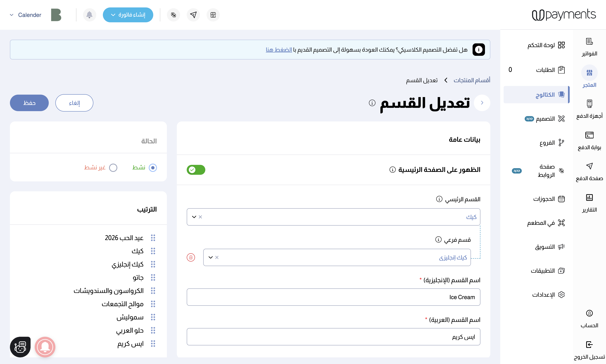Expand the إنشاء فاتورة dropdown button
Image resolution: width=606 pixels, height=364 pixels.
coord(128,15)
